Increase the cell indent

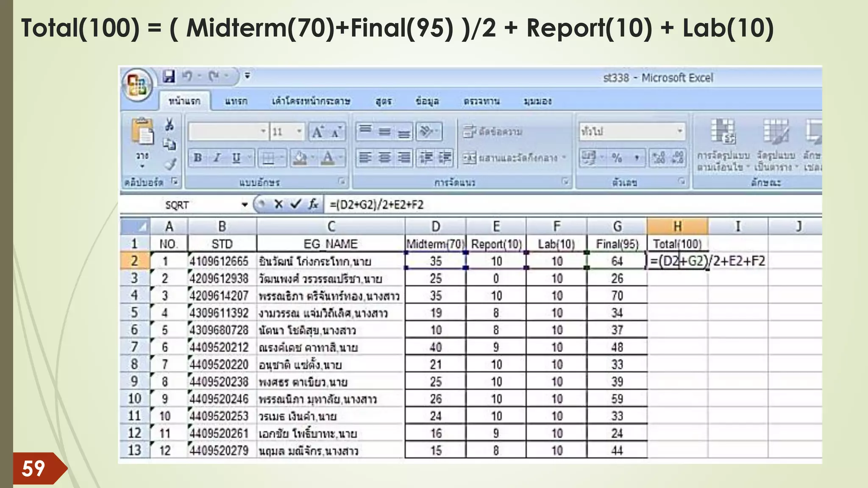coord(445,158)
